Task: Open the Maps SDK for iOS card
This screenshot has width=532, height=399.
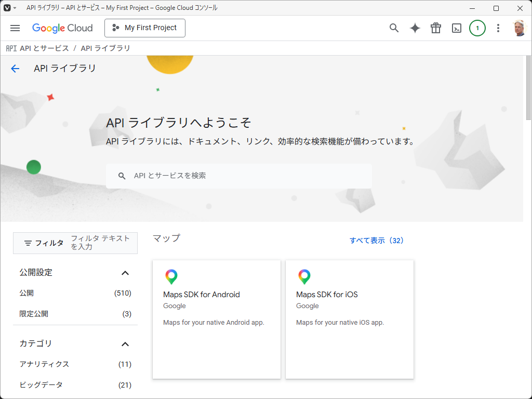Action: [349, 319]
